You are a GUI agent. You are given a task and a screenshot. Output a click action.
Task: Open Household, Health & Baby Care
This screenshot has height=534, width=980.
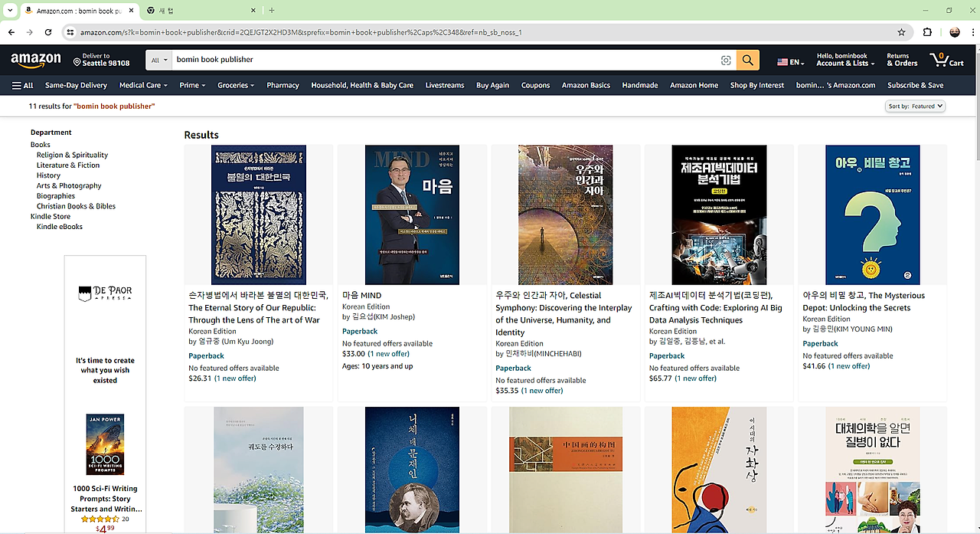coord(362,85)
